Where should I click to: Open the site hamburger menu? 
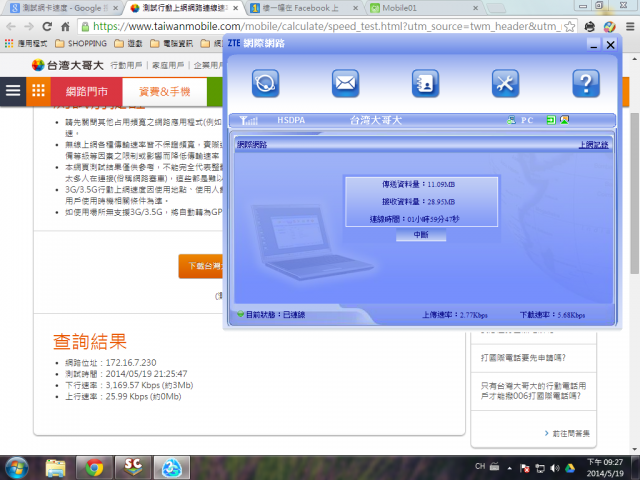(13, 91)
